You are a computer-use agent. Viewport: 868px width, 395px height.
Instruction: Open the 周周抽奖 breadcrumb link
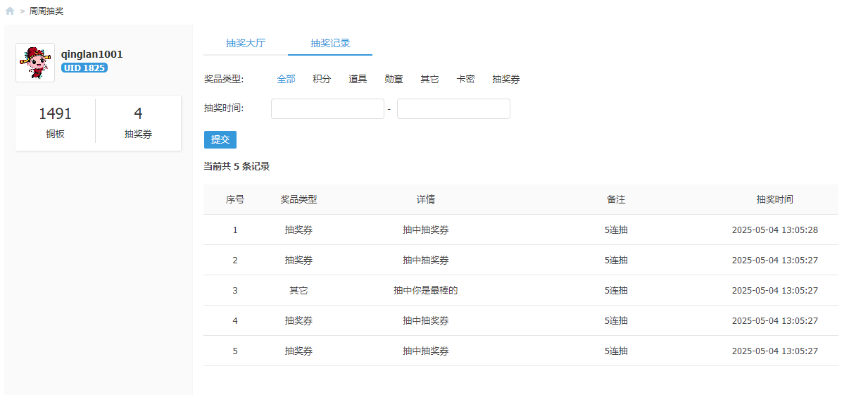[x=46, y=11]
